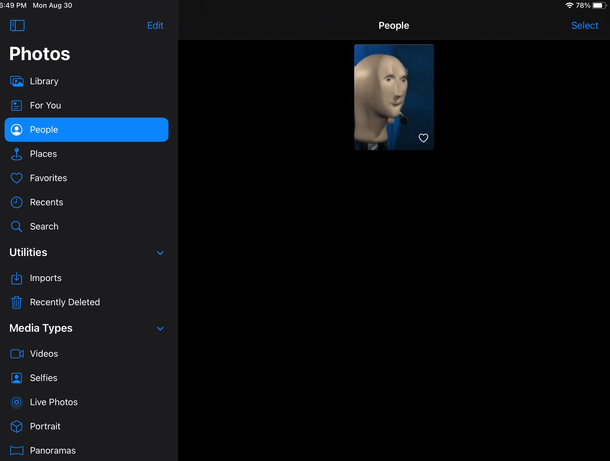The image size is (610, 461).
Task: Open the For You icon
Action: coord(16,105)
